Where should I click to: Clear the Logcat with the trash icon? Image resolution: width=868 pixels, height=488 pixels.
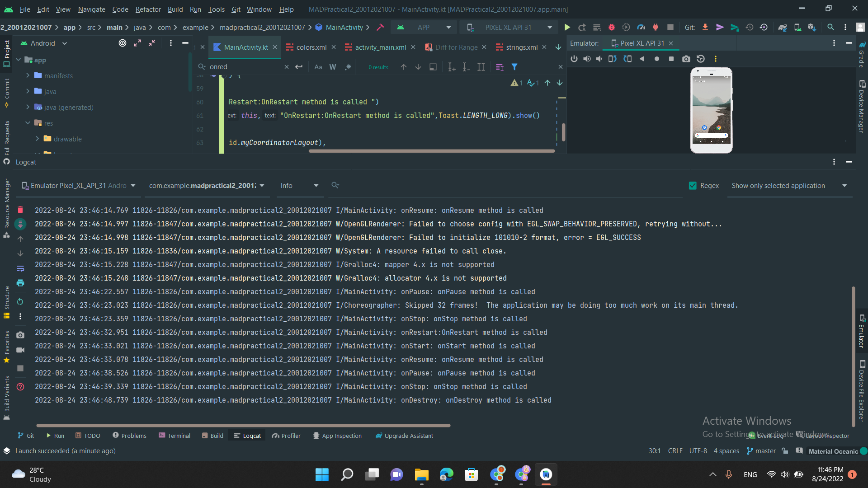pyautogui.click(x=20, y=210)
